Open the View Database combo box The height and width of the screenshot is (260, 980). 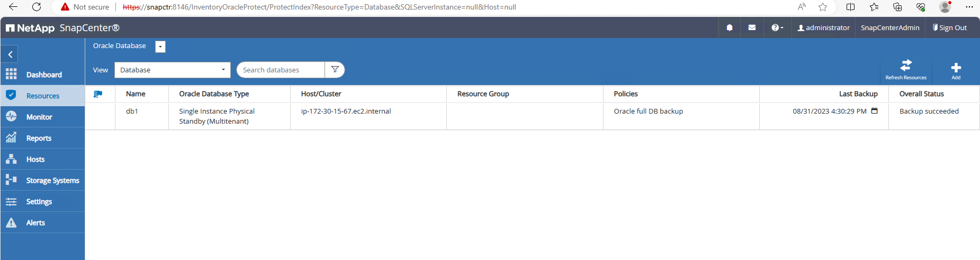click(173, 70)
